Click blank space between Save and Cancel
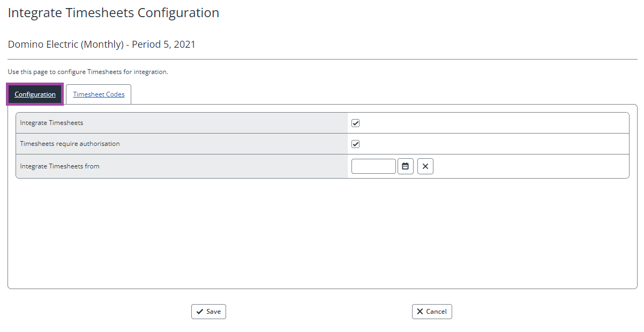The height and width of the screenshot is (332, 644). point(319,312)
